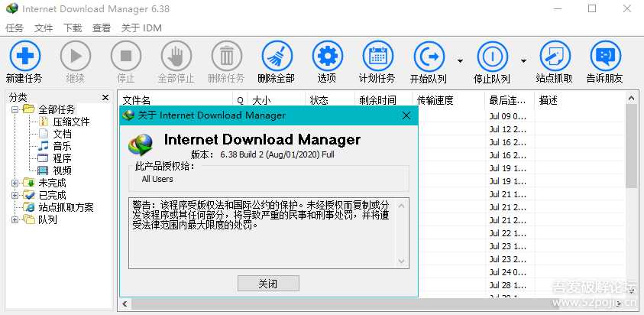Click the 告诉朋友 chat icon
This screenshot has width=644, height=315.
point(605,56)
